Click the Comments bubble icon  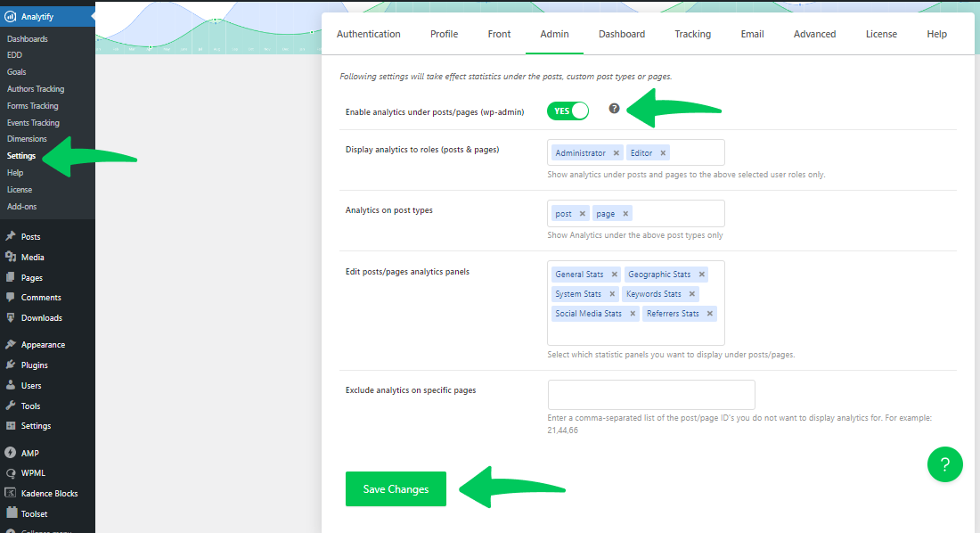[10, 297]
